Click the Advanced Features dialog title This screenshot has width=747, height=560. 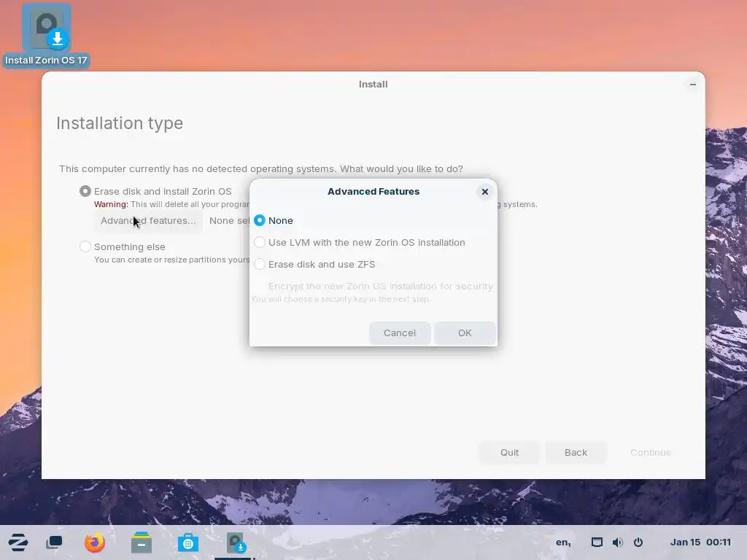pos(373,192)
